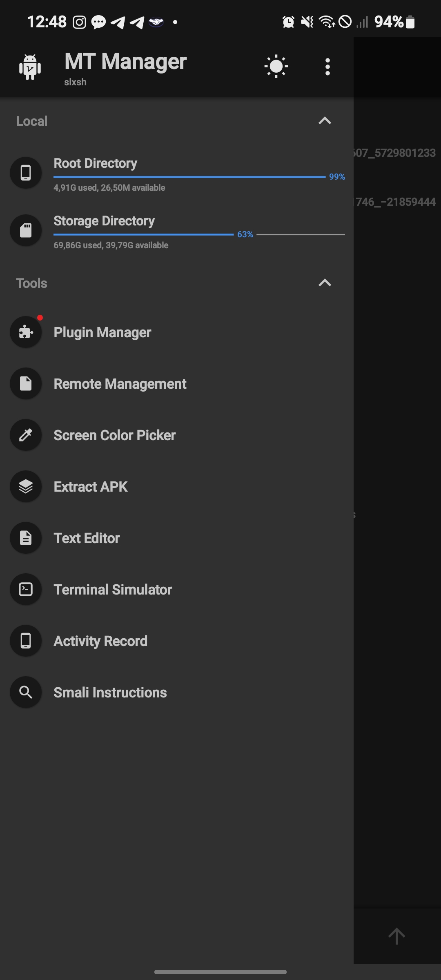Click the Storage Directory 63% usage bar
The width and height of the screenshot is (441, 980).
199,234
